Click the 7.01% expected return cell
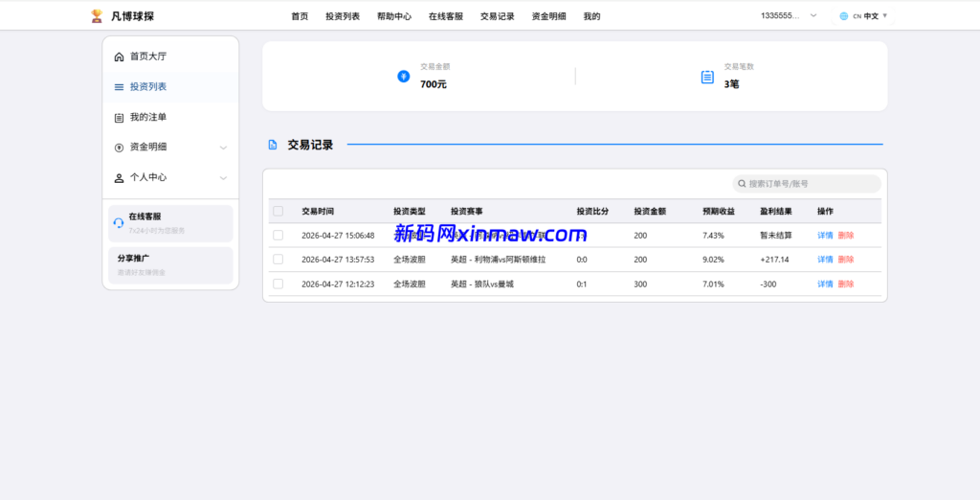Image resolution: width=980 pixels, height=500 pixels. [713, 284]
